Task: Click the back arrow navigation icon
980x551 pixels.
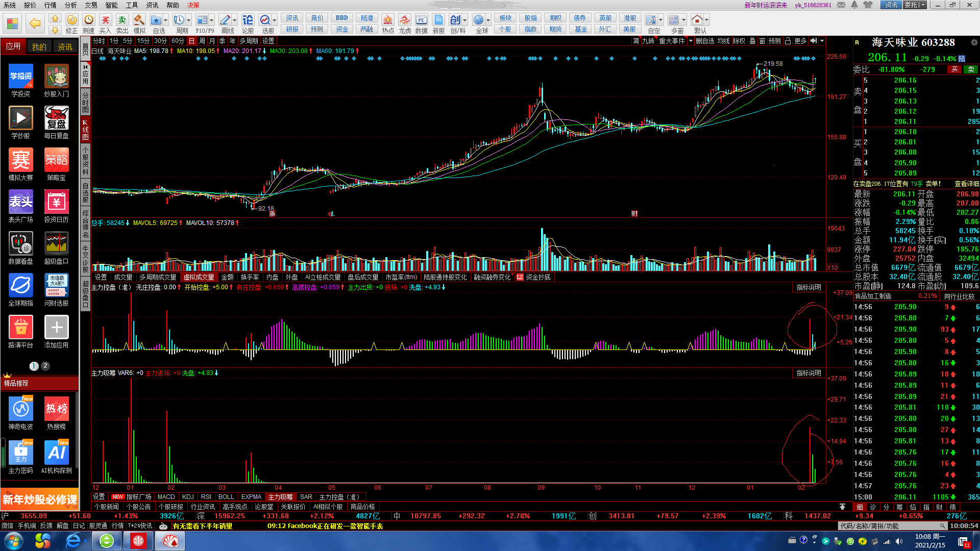Action: [35, 23]
